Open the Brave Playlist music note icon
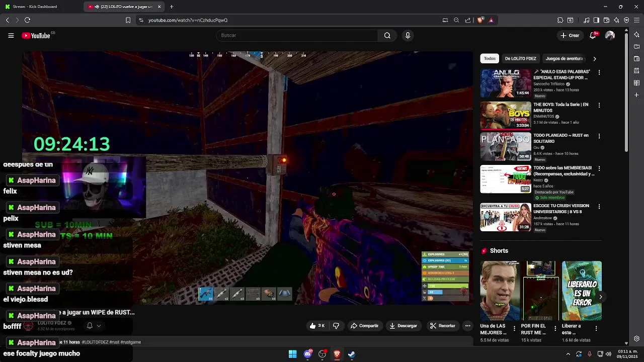This screenshot has height=362, width=644. (586, 20)
